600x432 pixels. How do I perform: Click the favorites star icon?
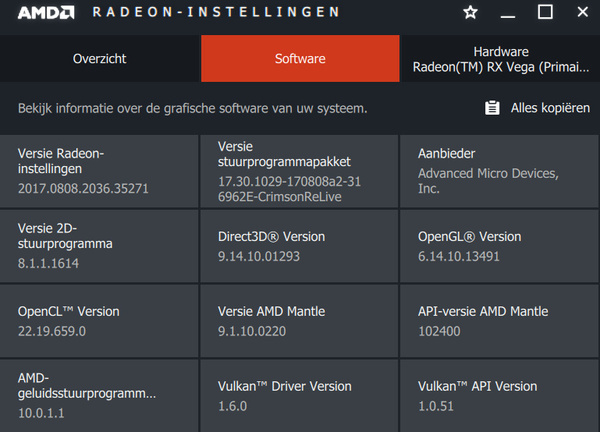(x=470, y=12)
